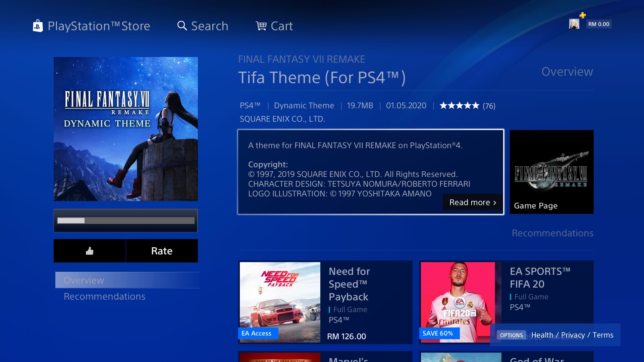Click the PlayStation Plus badge icon
The height and width of the screenshot is (362, 644).
pyautogui.click(x=583, y=15)
